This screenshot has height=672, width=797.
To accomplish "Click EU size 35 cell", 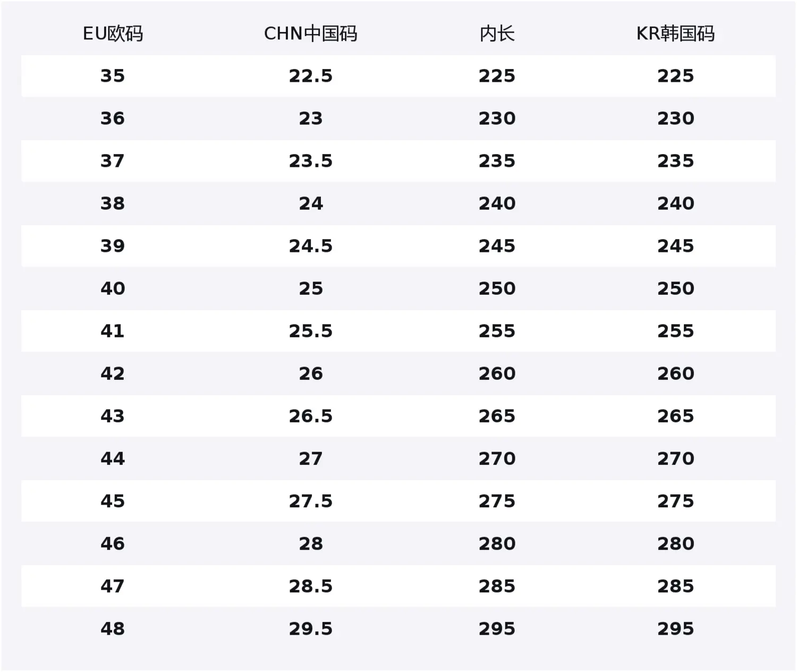I will click(x=113, y=76).
